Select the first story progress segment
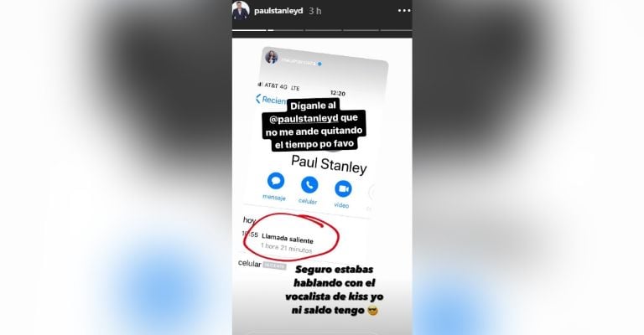 [249, 30]
